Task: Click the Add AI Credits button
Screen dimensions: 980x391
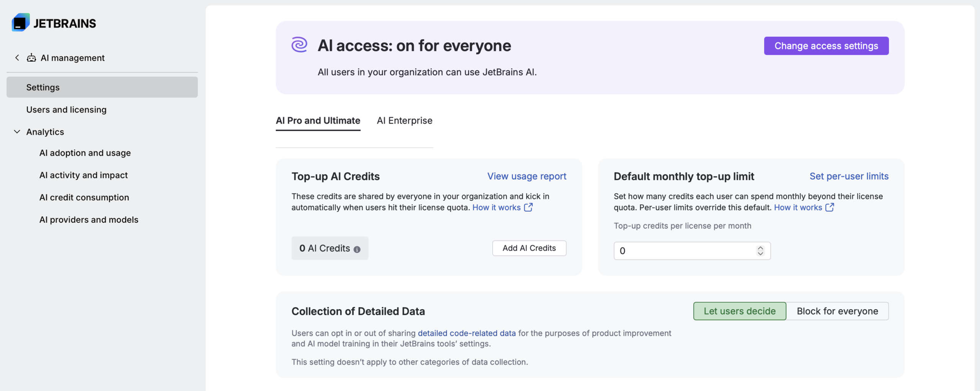Action: coord(529,248)
